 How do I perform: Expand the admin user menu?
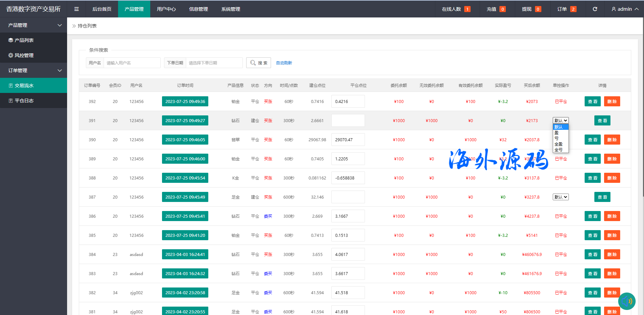(x=625, y=9)
